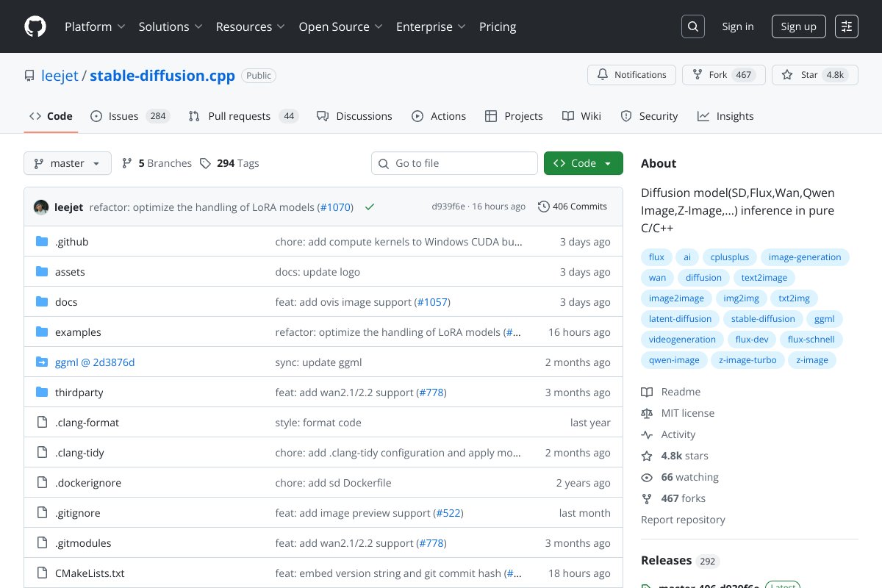Expand the Resources menu

point(251,26)
